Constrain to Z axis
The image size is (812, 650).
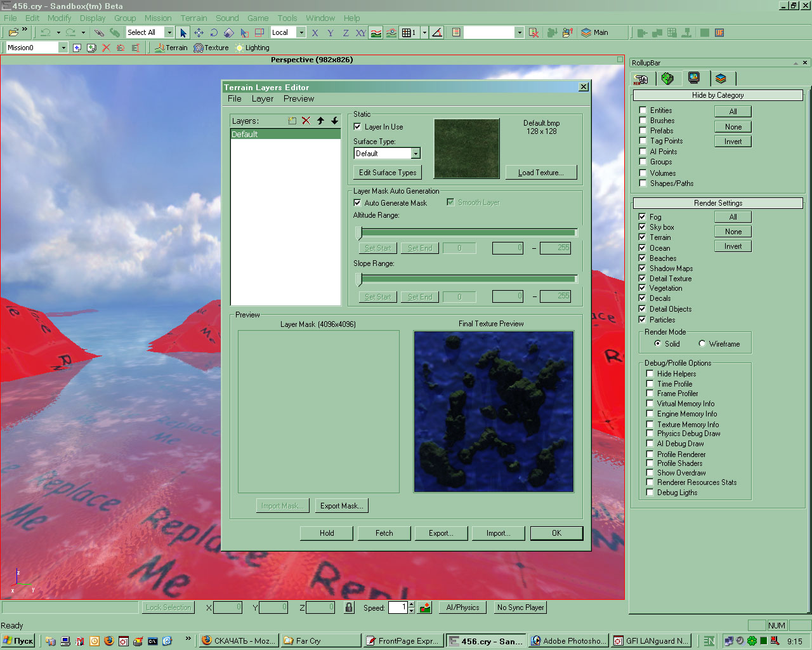click(x=346, y=32)
